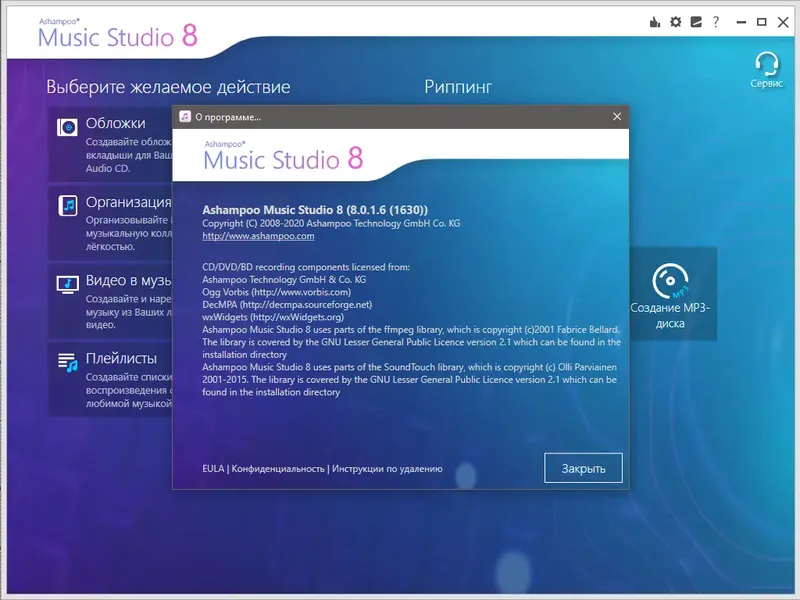Open the theme/skin switcher icon
This screenshot has width=800, height=600.
click(x=696, y=20)
